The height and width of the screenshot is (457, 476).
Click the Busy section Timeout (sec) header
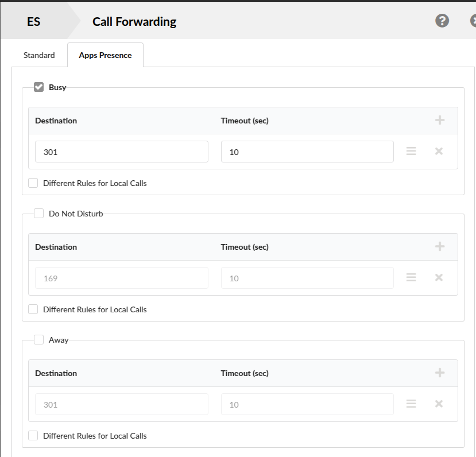point(245,121)
